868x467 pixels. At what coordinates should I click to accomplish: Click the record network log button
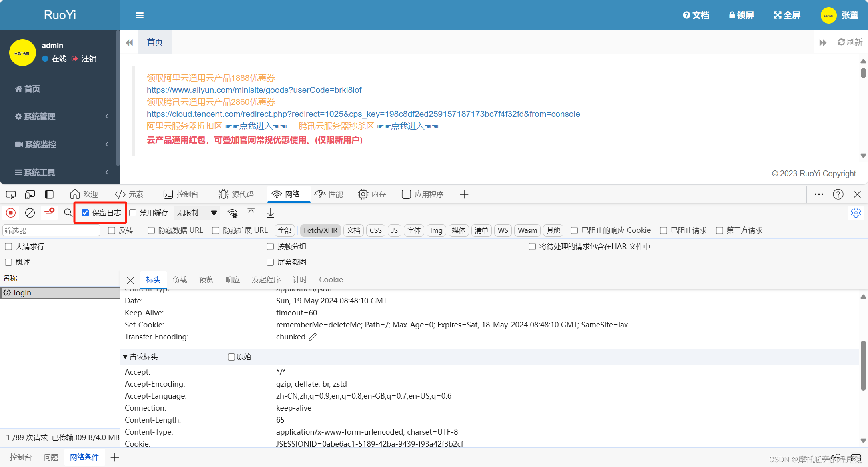[11, 213]
